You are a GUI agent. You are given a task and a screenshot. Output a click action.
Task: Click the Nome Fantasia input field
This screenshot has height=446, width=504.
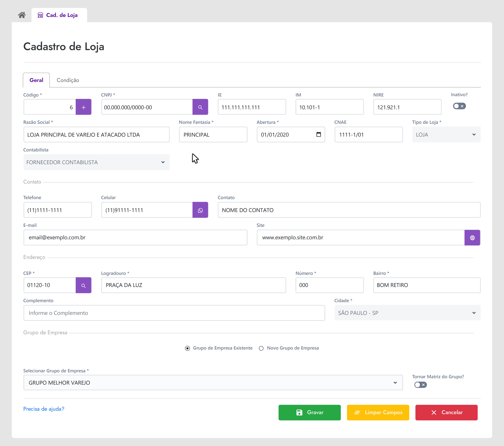point(213,135)
